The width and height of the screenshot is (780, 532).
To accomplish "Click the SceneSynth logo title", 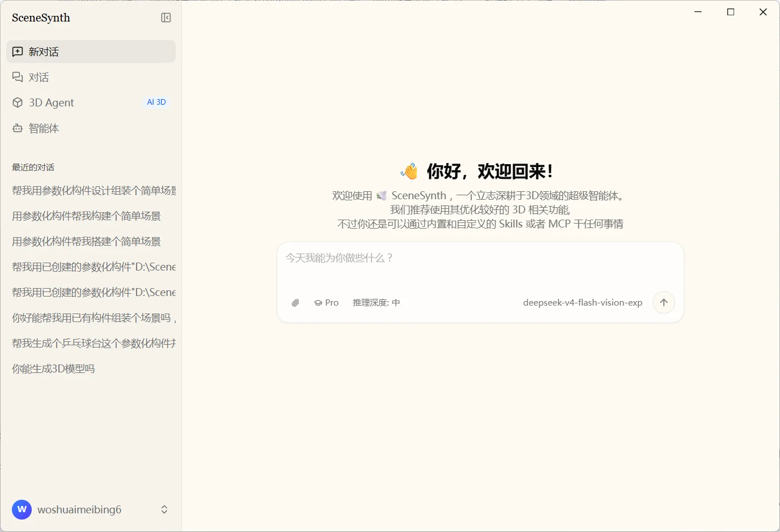I will point(41,18).
